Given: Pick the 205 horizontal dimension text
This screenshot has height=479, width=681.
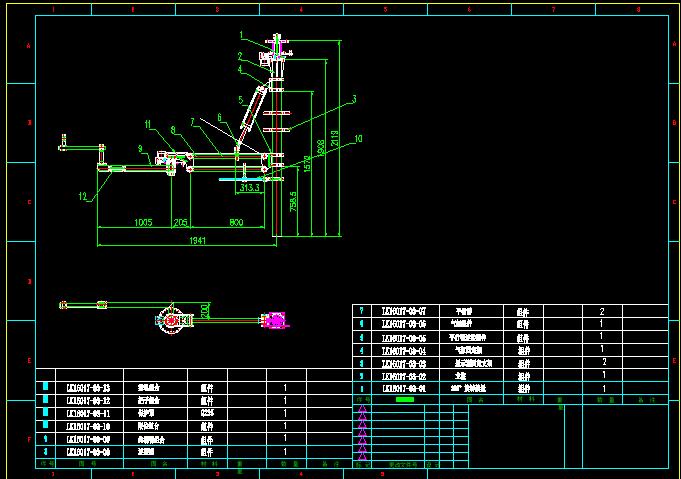Looking at the screenshot, I should tap(181, 222).
